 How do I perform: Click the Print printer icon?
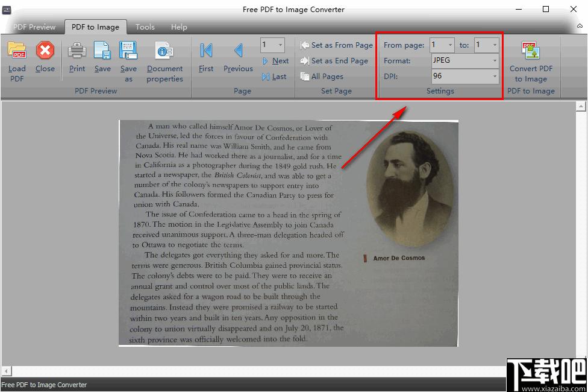[77, 51]
